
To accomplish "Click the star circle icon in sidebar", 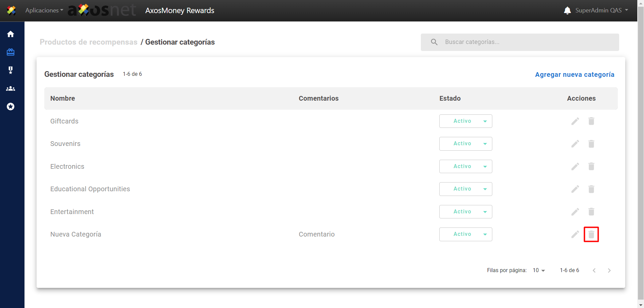I will click(11, 107).
